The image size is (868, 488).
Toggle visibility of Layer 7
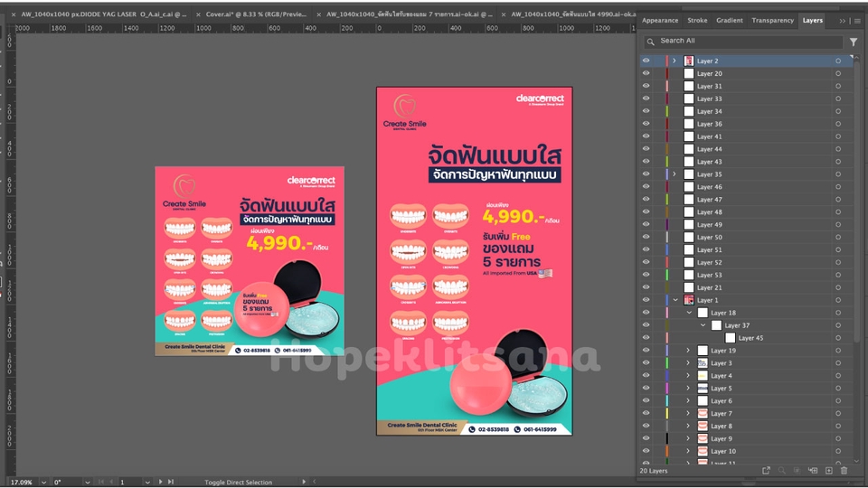[646, 413]
